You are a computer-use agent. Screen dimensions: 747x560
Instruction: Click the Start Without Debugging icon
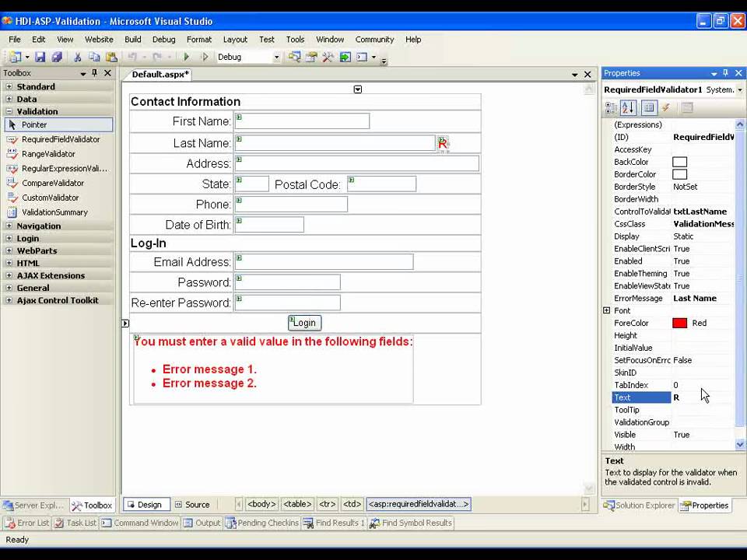pyautogui.click(x=205, y=57)
